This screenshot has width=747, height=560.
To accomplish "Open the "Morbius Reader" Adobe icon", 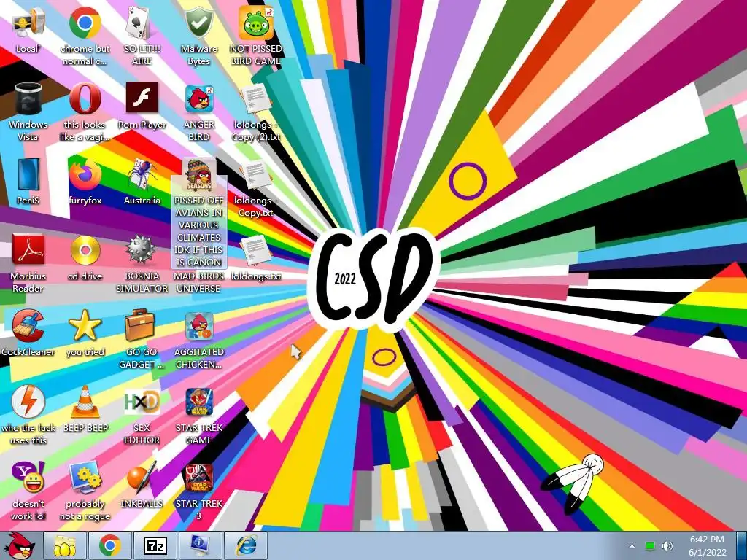I will (x=28, y=251).
